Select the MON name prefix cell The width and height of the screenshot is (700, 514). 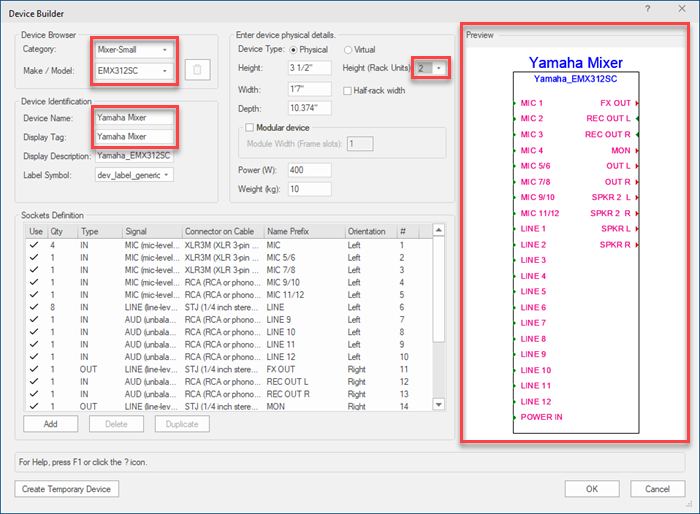275,406
